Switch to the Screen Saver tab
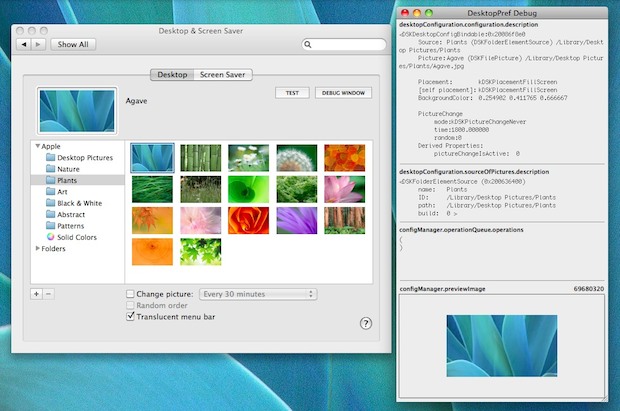620x411 pixels. point(223,74)
